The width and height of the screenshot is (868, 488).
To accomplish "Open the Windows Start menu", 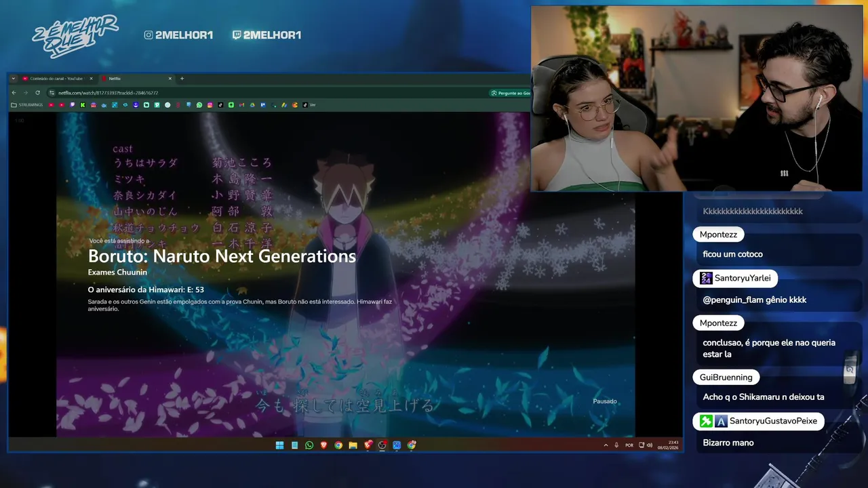I will coord(279,445).
